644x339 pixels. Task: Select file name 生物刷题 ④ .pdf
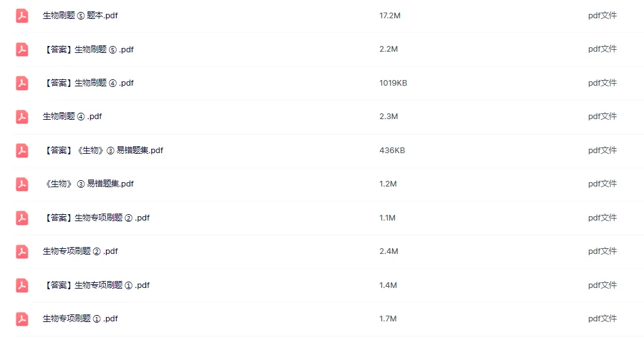coord(72,117)
